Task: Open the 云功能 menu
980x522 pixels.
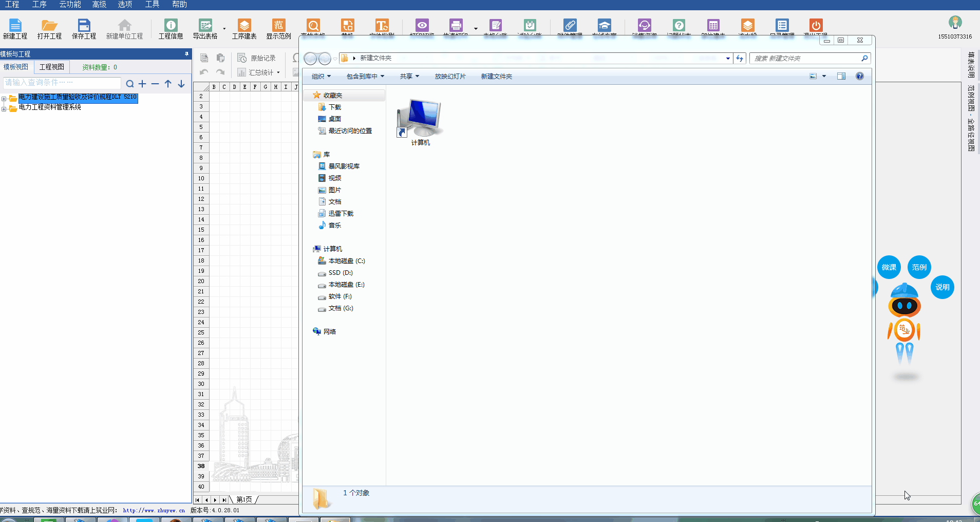Action: tap(70, 5)
